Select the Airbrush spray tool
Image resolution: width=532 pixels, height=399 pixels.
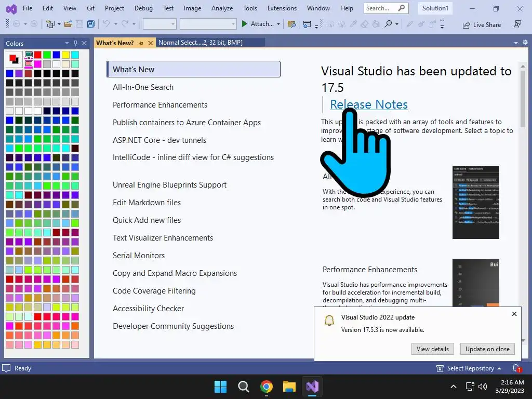point(432,24)
